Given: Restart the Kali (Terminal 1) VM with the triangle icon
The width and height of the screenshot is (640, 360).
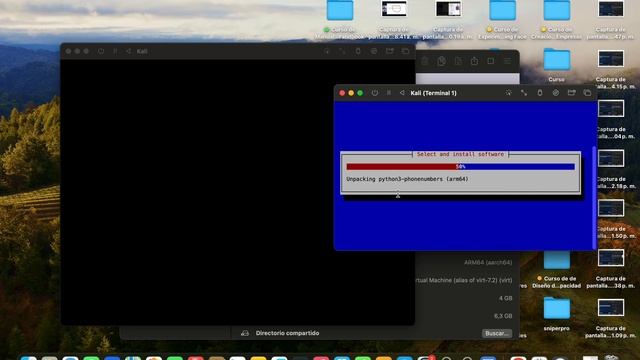Looking at the screenshot, I should click(x=402, y=93).
